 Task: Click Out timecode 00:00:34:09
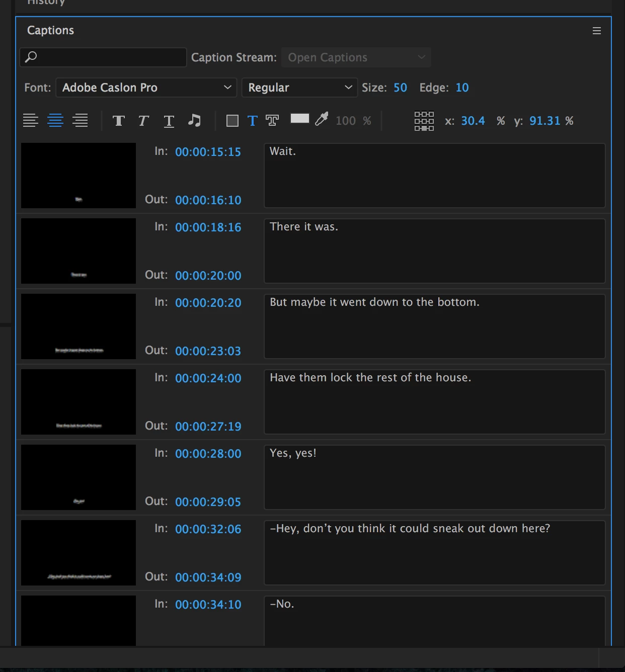click(208, 577)
